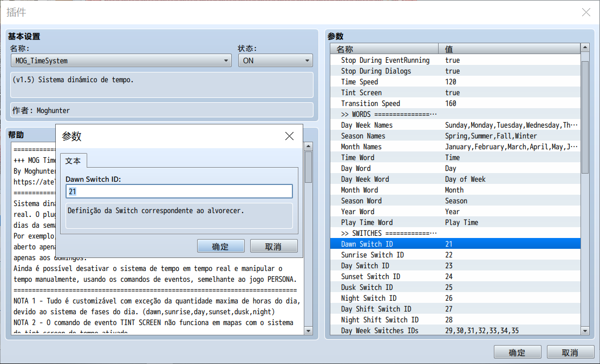Select the Month Word parameter row
Screen dimensions: 600x364
(x=455, y=190)
